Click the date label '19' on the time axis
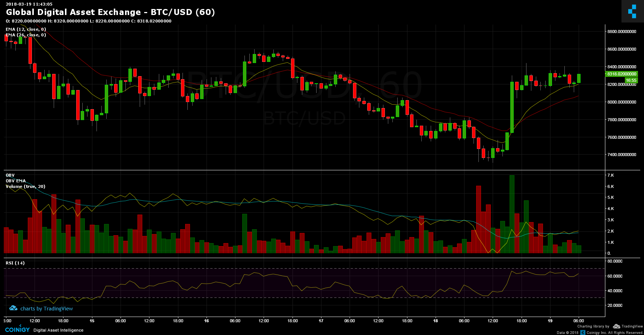 click(550, 321)
